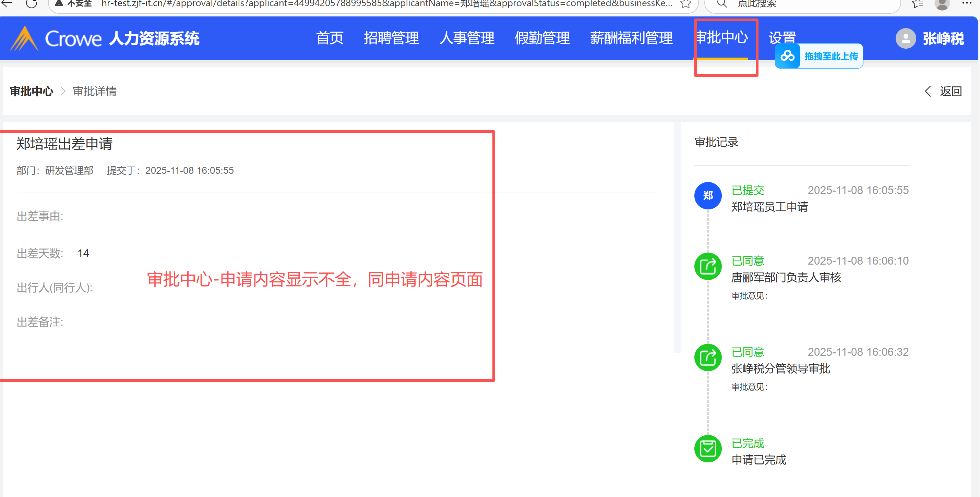Click the insecure site warning icon
Image resolution: width=980 pixels, height=497 pixels.
click(59, 4)
